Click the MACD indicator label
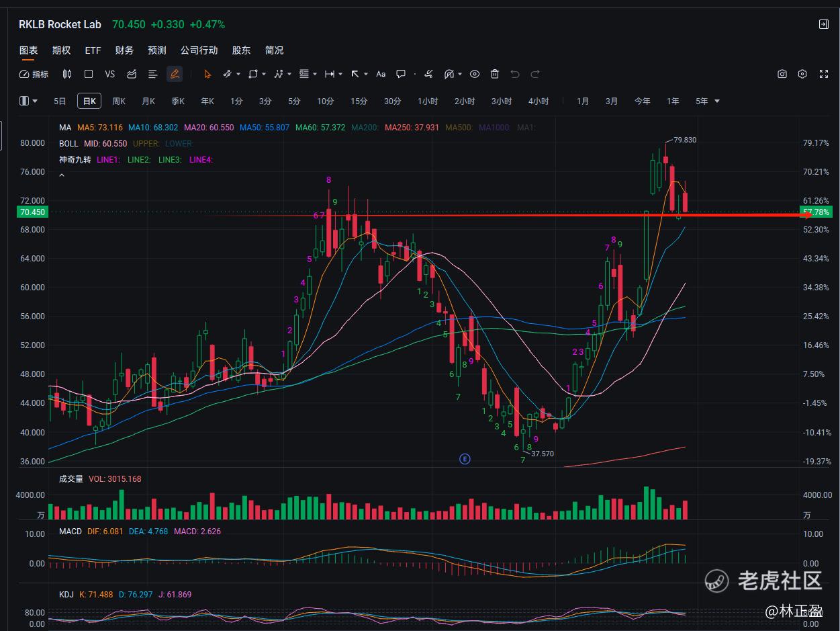This screenshot has width=840, height=631. [x=71, y=531]
